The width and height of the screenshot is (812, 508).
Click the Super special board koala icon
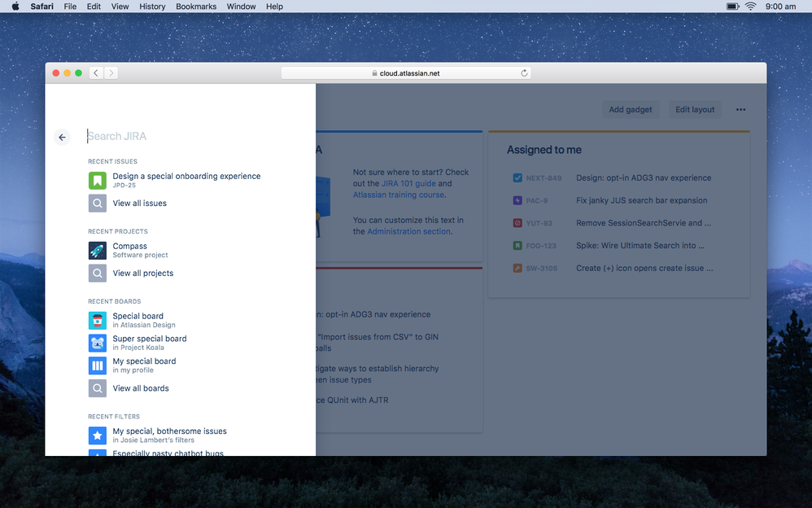coord(98,344)
